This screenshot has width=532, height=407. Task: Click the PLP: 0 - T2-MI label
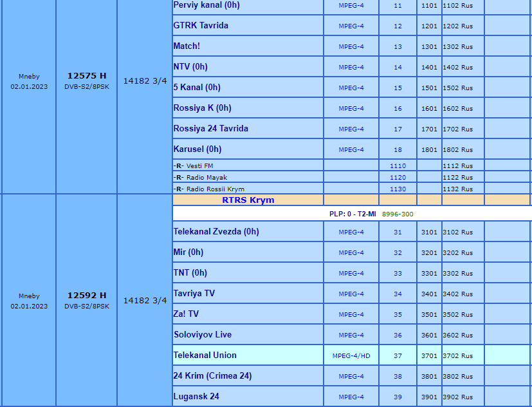click(353, 214)
